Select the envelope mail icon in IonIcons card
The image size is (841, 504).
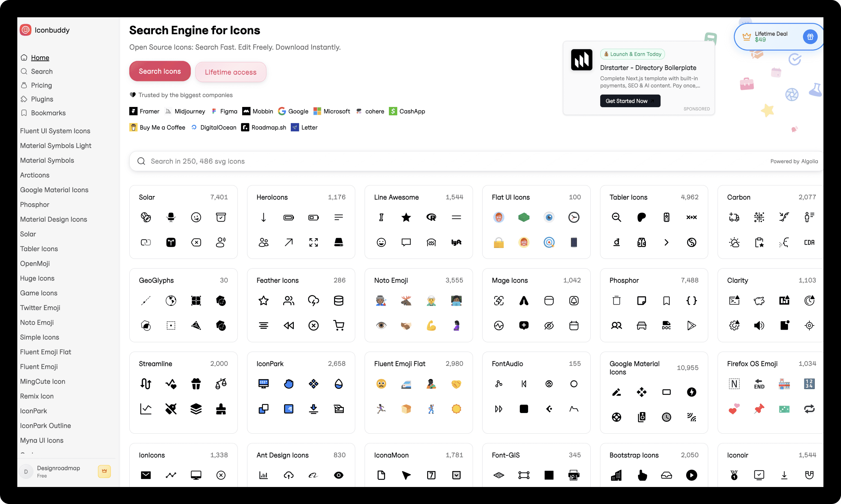coord(146,475)
